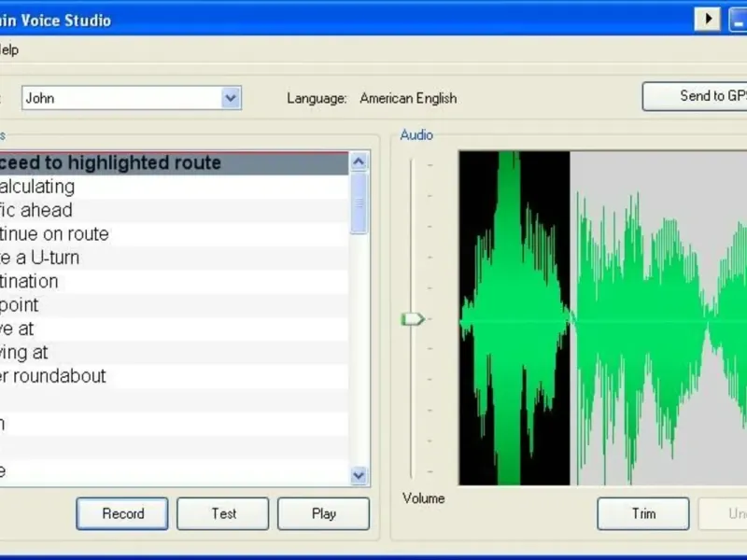This screenshot has width=747, height=560.
Task: Click the volume slider handle
Action: click(413, 318)
